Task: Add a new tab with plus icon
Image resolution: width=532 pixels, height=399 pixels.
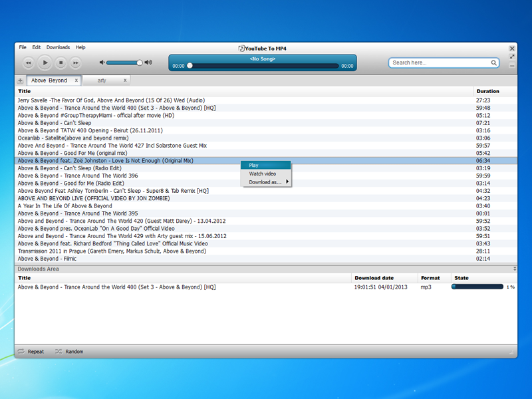Action: click(x=21, y=80)
